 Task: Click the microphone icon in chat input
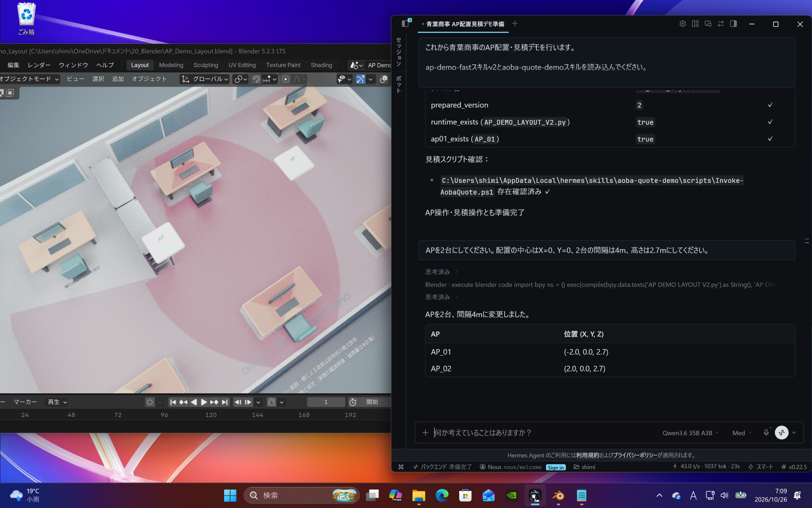click(x=766, y=432)
